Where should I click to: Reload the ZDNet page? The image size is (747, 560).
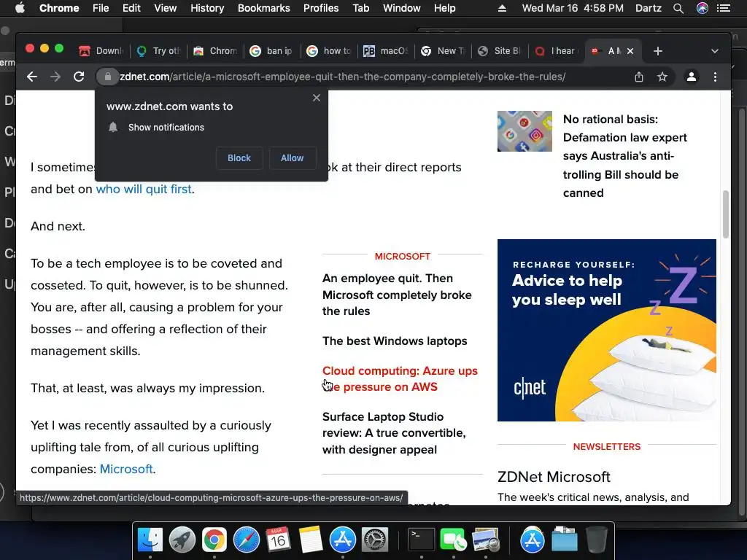point(79,77)
